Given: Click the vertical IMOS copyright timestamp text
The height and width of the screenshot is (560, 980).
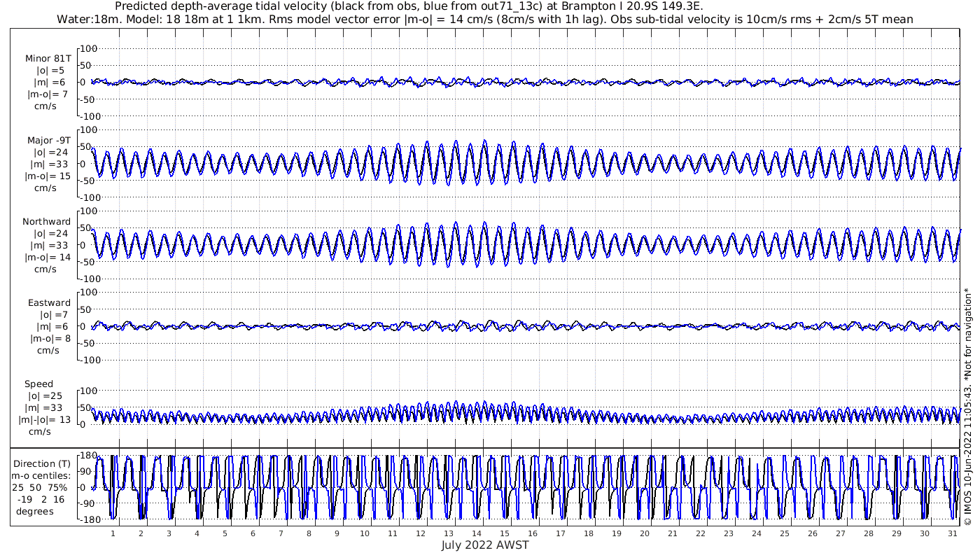Looking at the screenshot, I should pyautogui.click(x=967, y=406).
